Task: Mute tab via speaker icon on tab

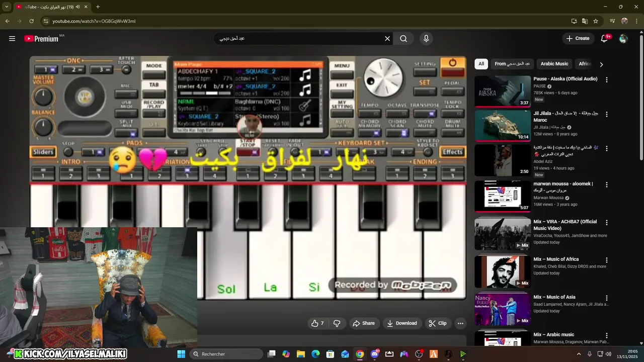Action: (x=77, y=7)
